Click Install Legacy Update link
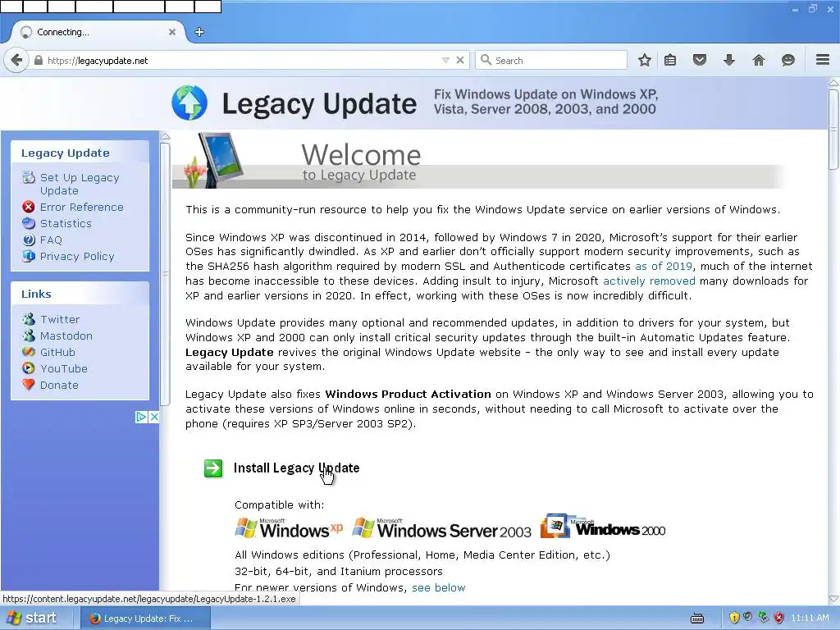Image resolution: width=840 pixels, height=630 pixels. coord(296,468)
